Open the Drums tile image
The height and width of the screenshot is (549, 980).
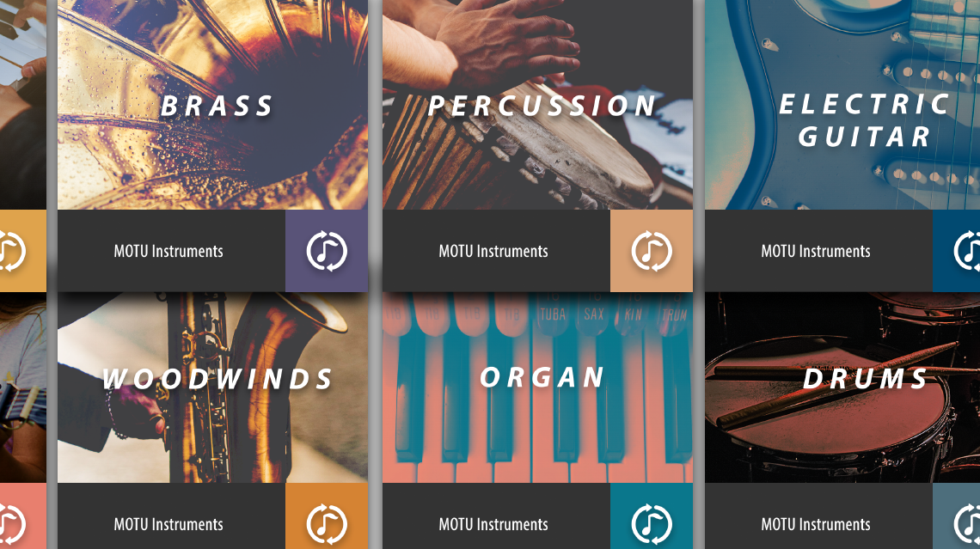(x=842, y=387)
